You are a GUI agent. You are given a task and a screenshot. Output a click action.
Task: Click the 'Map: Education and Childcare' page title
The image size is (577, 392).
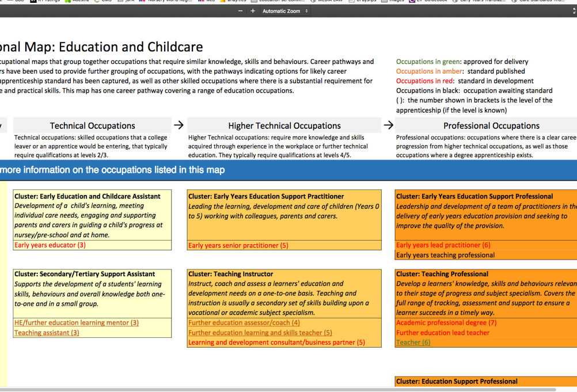point(113,47)
